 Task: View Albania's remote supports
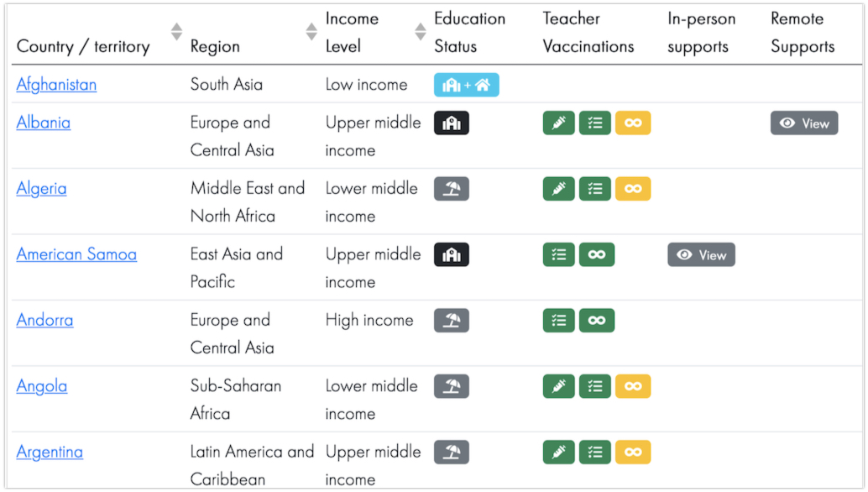pyautogui.click(x=804, y=123)
